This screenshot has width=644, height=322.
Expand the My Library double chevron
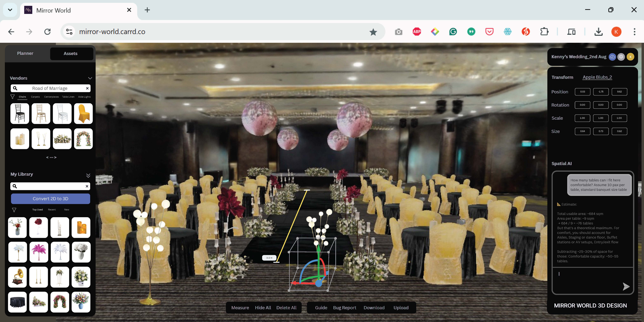(88, 175)
